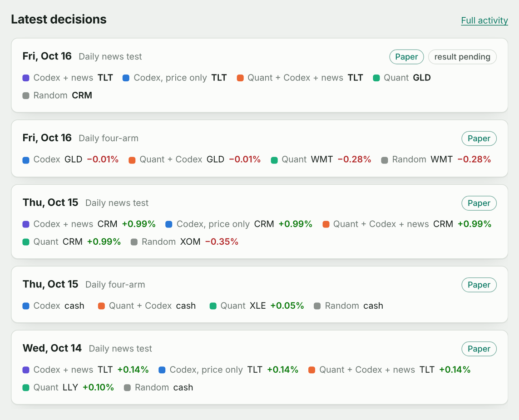Click gray swatch beside Random cash, Oct 14
519x420 pixels.
coord(127,388)
